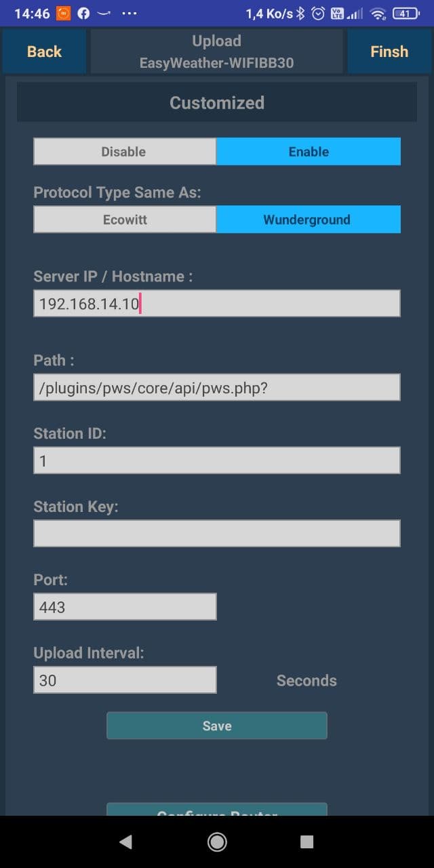434x868 pixels.
Task: Open recent apps with square icon
Action: coord(307,842)
